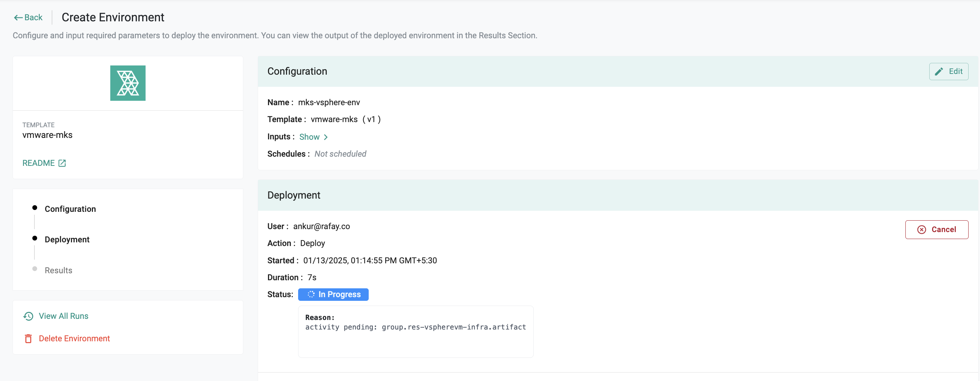Expand Inputs with the chevron arrow
This screenshot has height=381, width=980.
(326, 137)
